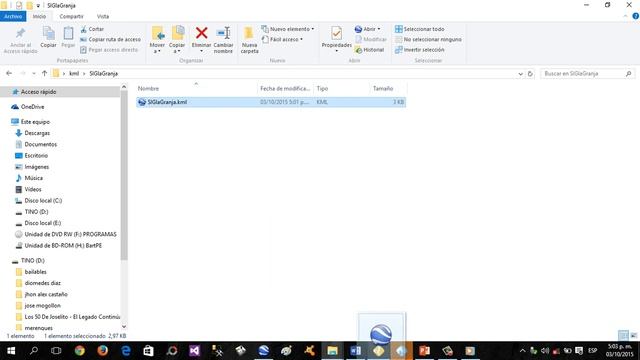The height and width of the screenshot is (360, 640).
Task: Click the Propiedades checkmark icon
Action: pyautogui.click(x=336, y=33)
